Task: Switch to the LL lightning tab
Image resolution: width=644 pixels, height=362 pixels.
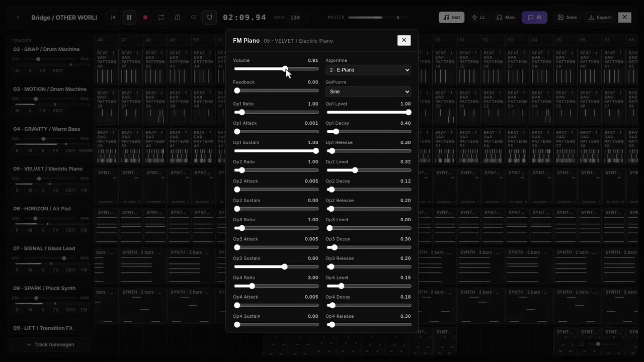Action: 478,17
